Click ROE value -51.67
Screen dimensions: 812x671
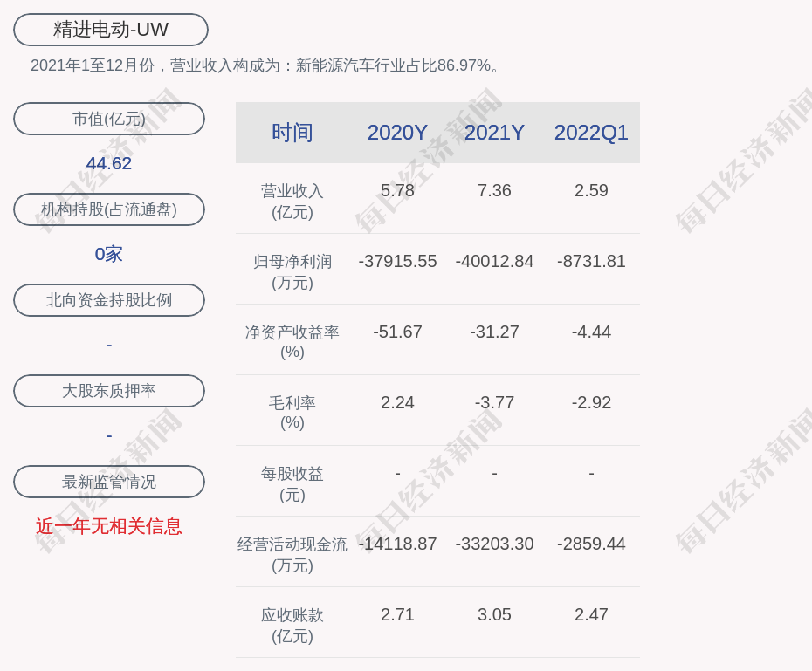[x=397, y=332]
